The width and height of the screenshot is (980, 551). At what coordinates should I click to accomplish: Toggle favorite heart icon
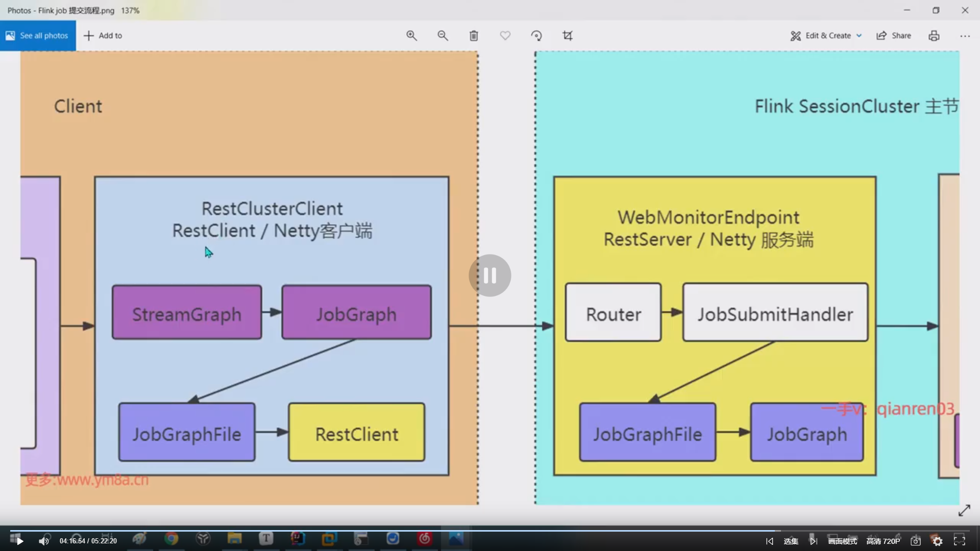[505, 36]
